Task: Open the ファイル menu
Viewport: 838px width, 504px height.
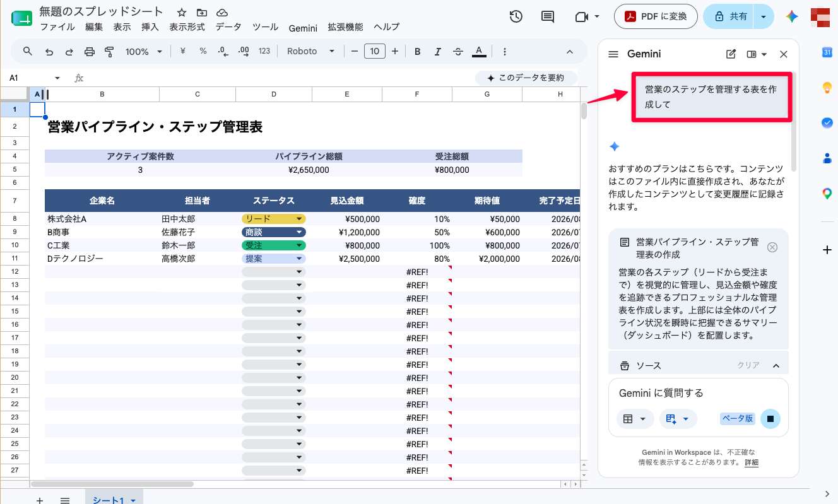Action: click(57, 27)
